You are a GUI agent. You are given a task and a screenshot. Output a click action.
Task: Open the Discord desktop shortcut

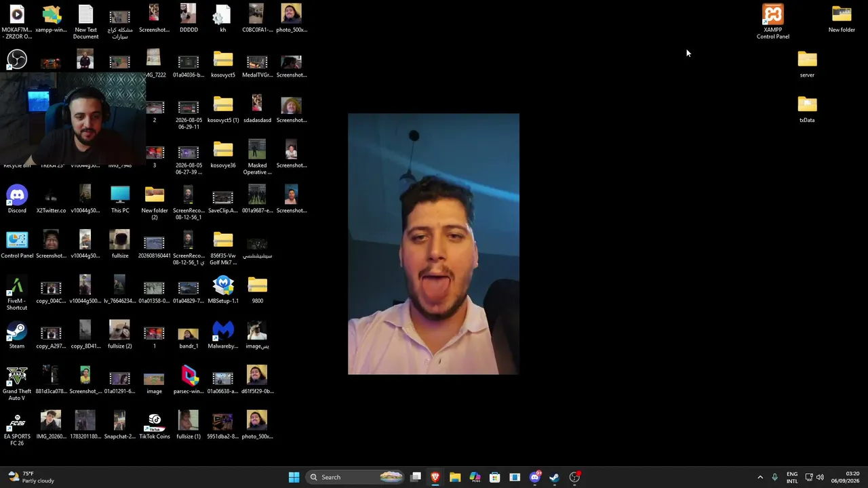(17, 200)
